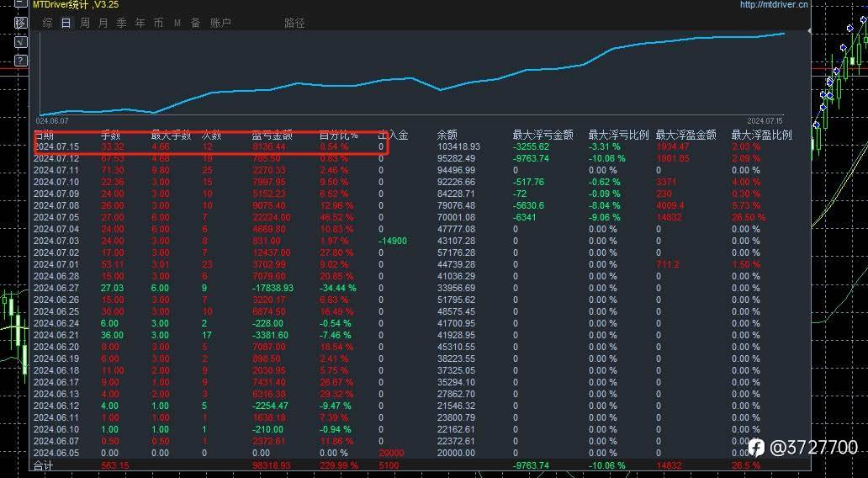Viewport: 868px width, 478px height.
Task: Select the 2024.07.01 date cell
Action: pyautogui.click(x=56, y=264)
